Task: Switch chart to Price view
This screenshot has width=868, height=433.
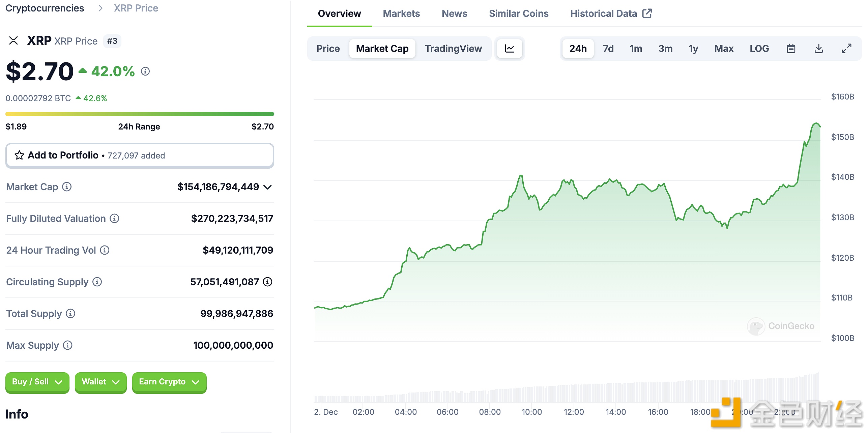Action: 328,49
